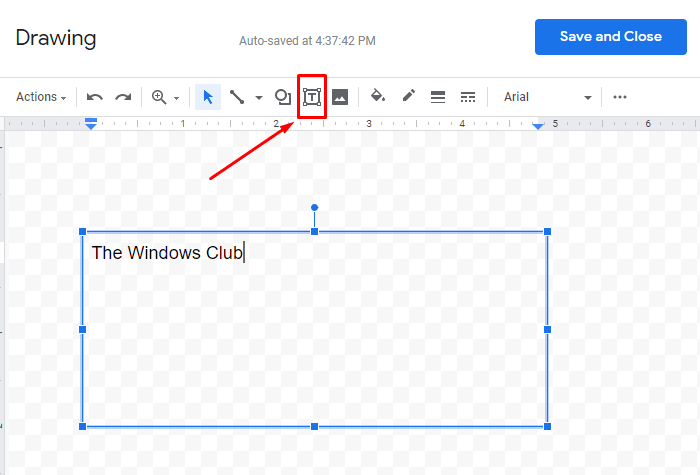Click the rotation handle above the text box

click(315, 208)
